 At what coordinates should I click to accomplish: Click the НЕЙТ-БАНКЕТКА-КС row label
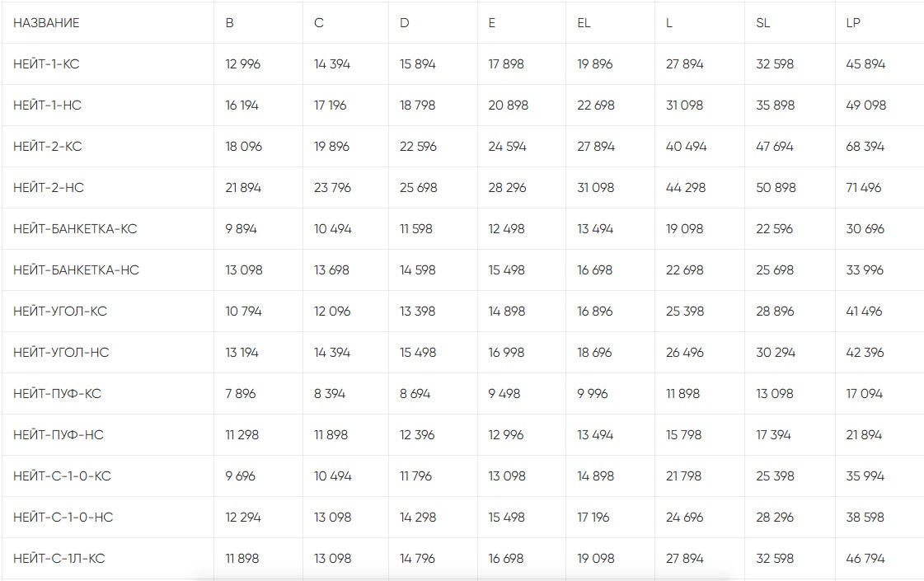pyautogui.click(x=75, y=229)
